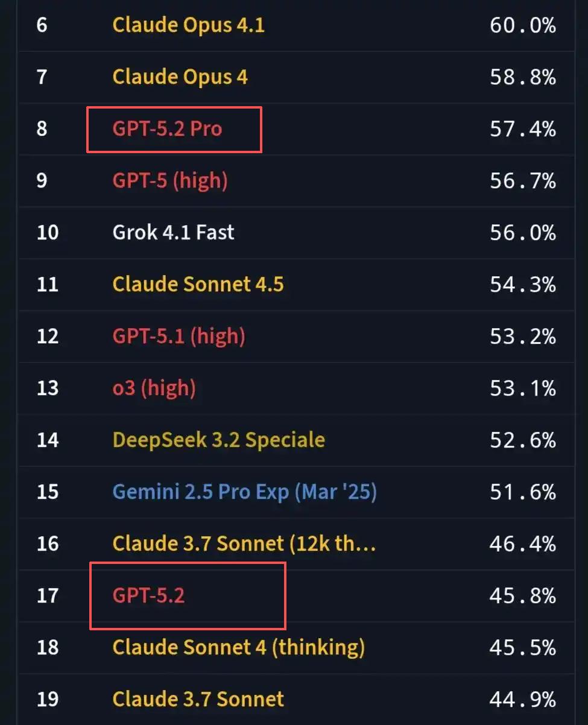Image resolution: width=588 pixels, height=725 pixels.
Task: Click the o3 (high) model name
Action: click(154, 388)
